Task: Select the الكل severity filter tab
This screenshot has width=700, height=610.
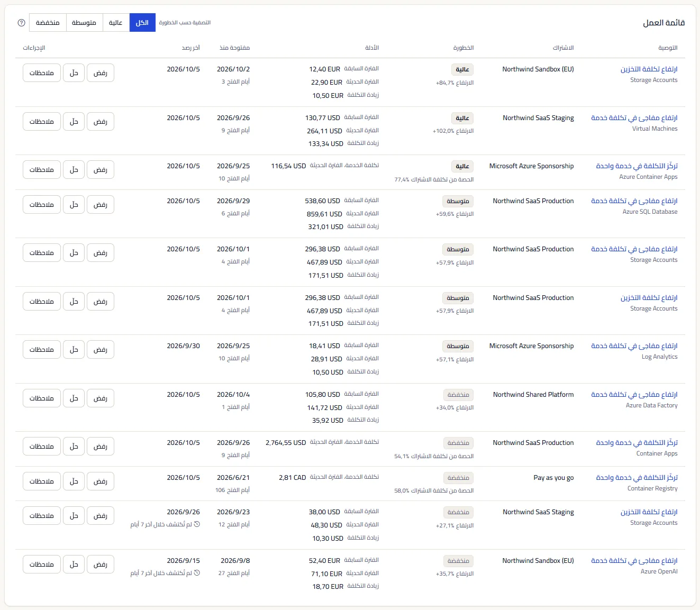Action: pos(142,23)
